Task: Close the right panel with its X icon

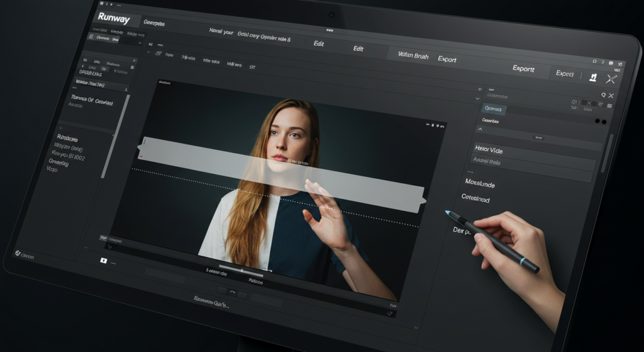Action: point(611,96)
